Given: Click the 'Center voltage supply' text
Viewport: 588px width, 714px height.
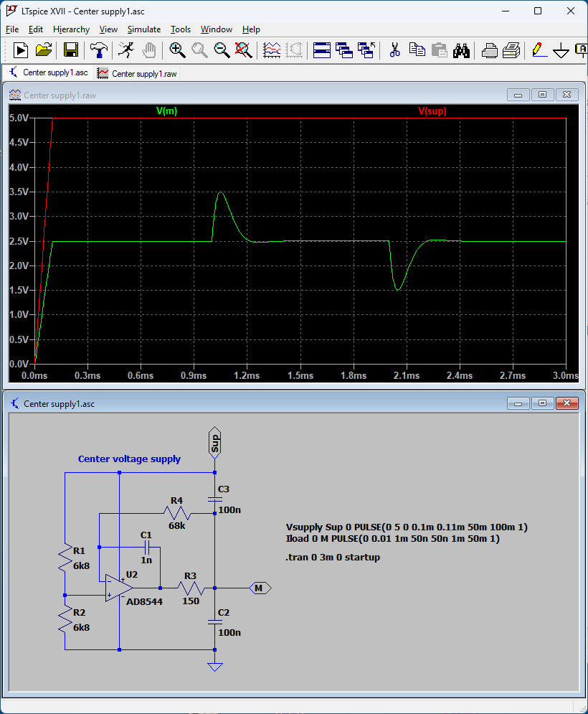Looking at the screenshot, I should [x=129, y=459].
